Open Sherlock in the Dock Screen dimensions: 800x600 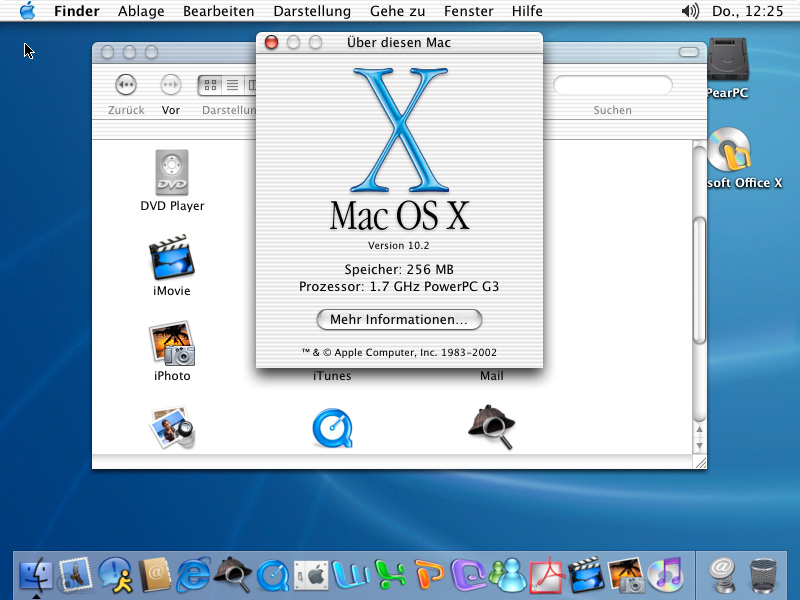[x=232, y=574]
